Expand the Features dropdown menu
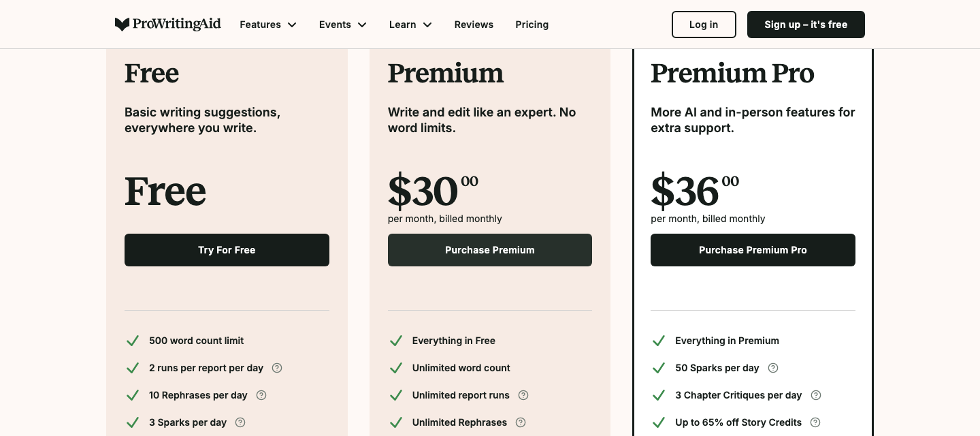Image resolution: width=980 pixels, height=436 pixels. pos(268,25)
